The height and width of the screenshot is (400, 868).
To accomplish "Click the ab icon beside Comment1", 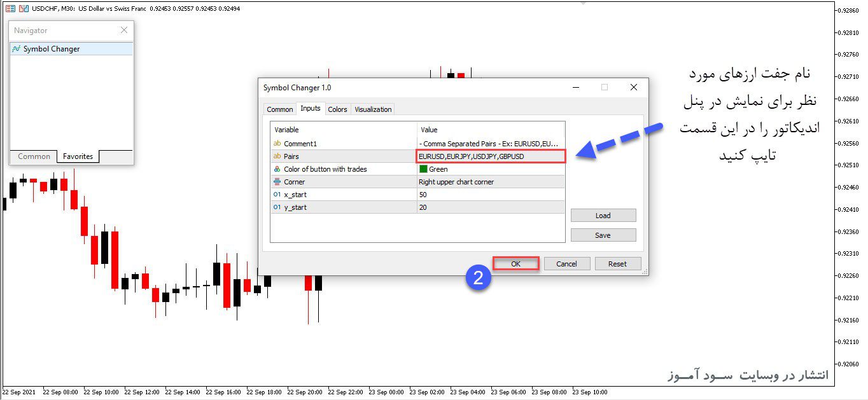I will point(277,144).
